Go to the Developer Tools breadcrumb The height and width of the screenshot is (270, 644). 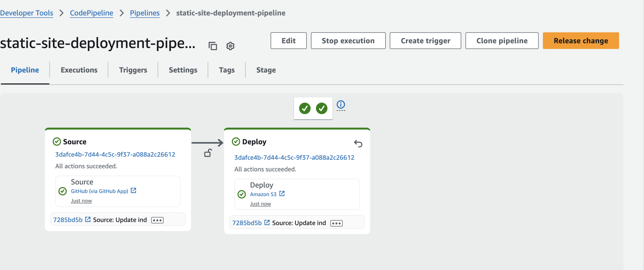tap(27, 13)
